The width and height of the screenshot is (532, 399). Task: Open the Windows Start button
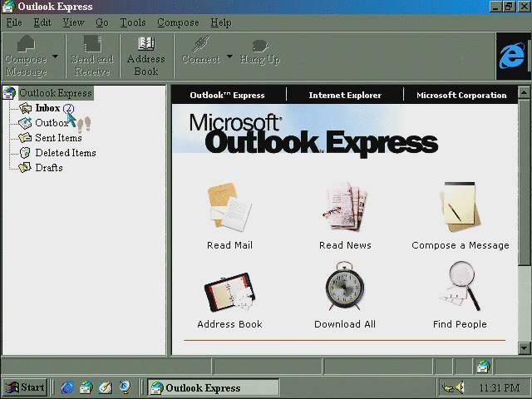click(25, 387)
